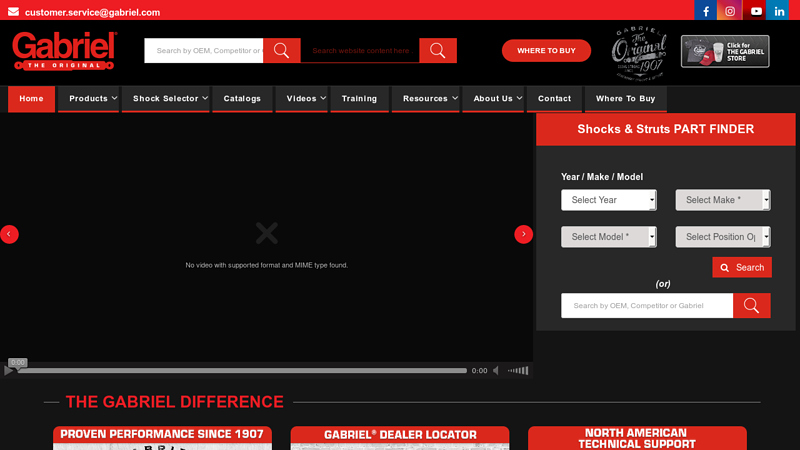This screenshot has width=800, height=450.
Task: Click the website content search magnifier icon
Action: (438, 51)
